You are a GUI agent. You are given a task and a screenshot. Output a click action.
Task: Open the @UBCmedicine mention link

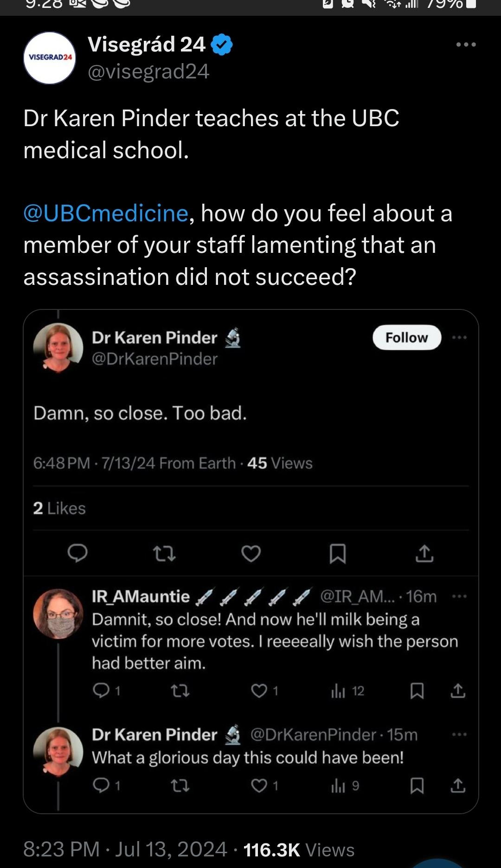[x=106, y=213]
